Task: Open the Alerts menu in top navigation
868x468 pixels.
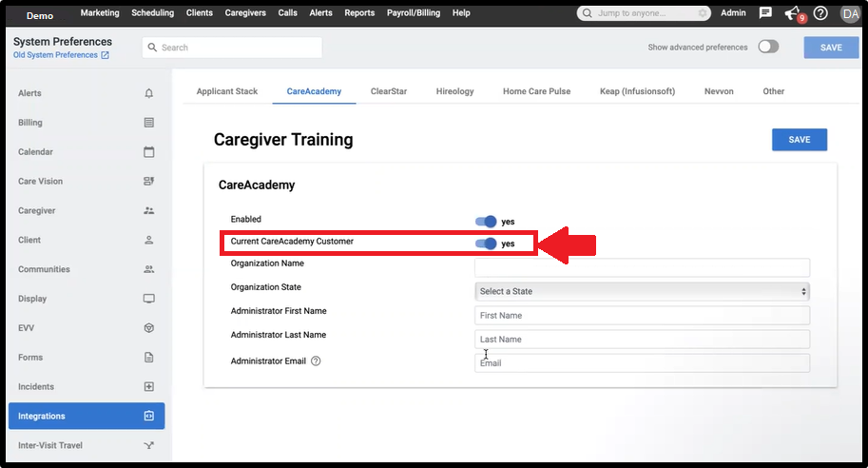Action: click(321, 12)
